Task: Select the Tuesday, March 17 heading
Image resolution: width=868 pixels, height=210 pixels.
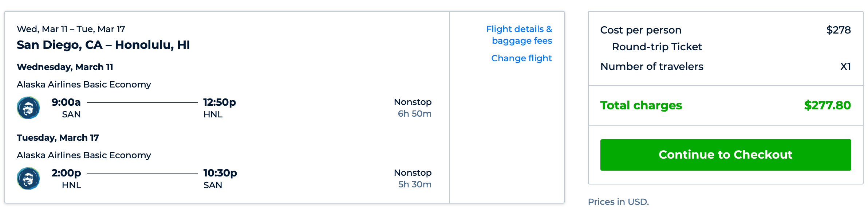Action: pyautogui.click(x=58, y=138)
